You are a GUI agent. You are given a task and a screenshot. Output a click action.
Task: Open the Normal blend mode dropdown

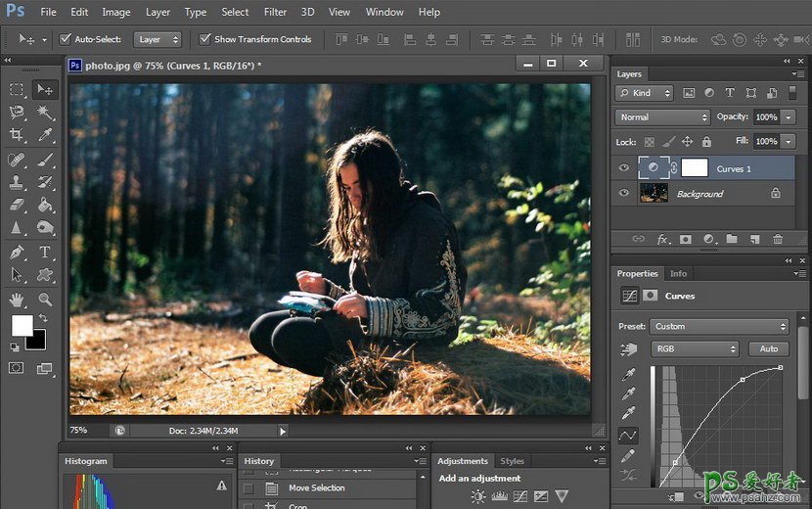(662, 117)
